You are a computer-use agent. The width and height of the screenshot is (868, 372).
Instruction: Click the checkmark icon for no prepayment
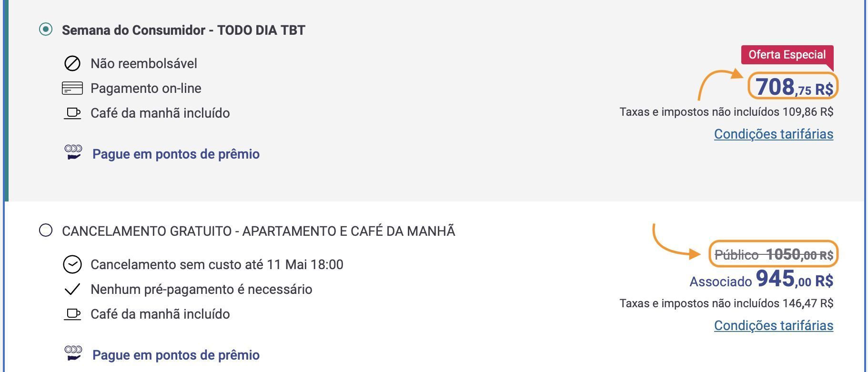(72, 289)
